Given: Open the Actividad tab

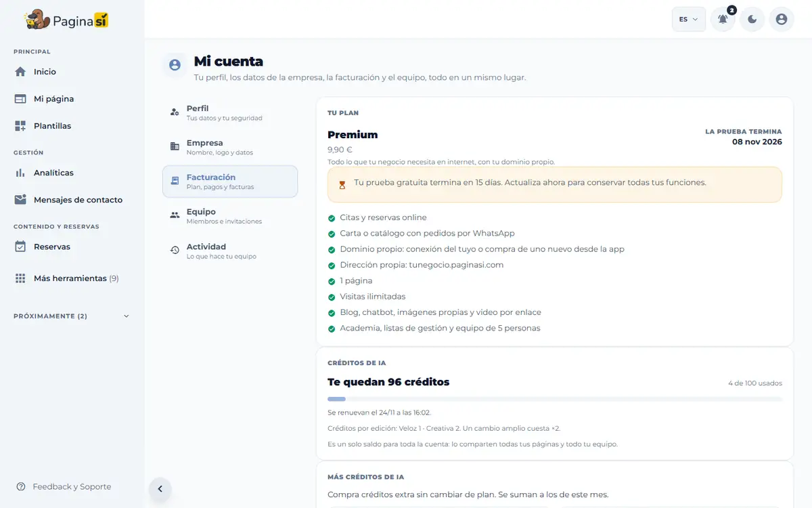Looking at the screenshot, I should [230, 251].
